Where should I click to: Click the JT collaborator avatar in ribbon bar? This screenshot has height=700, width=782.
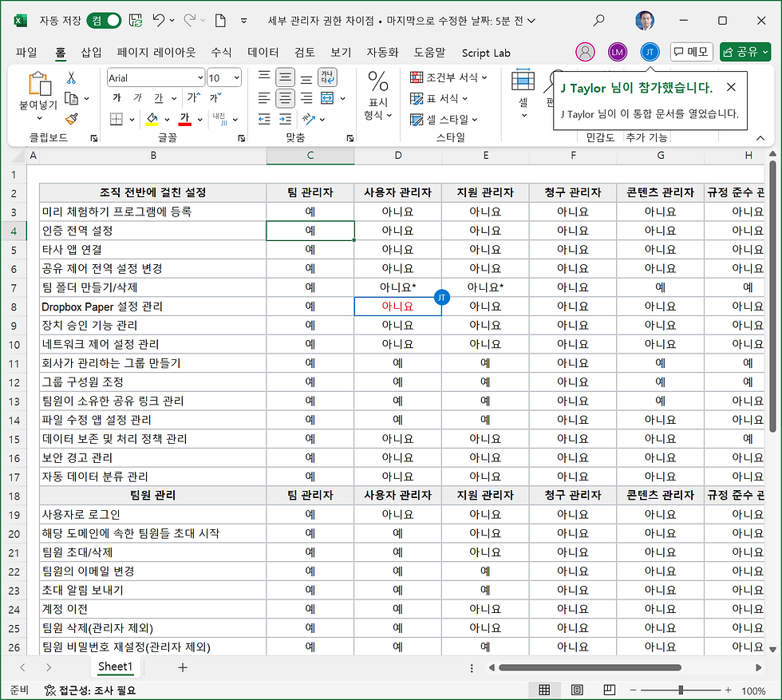click(x=650, y=52)
